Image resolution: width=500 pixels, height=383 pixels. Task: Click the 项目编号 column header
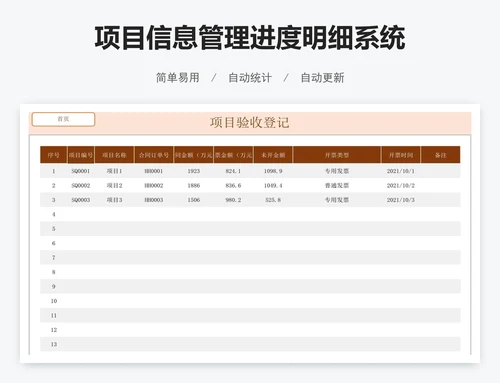(x=81, y=155)
